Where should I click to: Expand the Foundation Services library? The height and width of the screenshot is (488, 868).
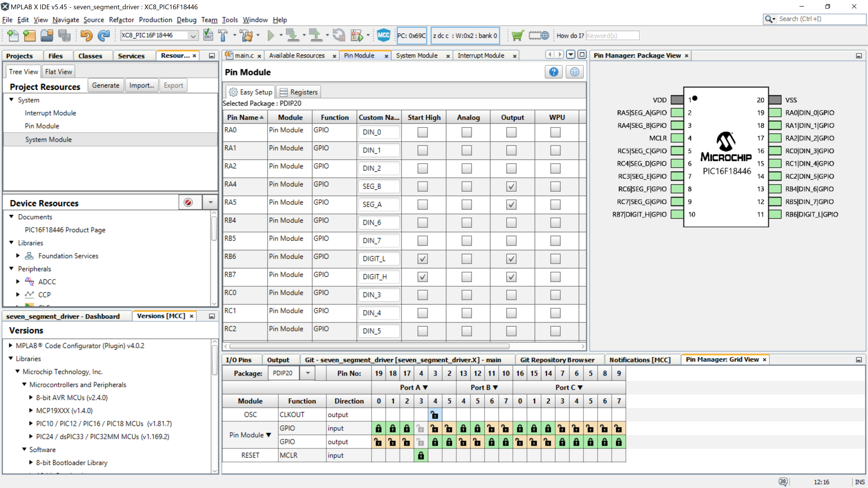[x=18, y=256]
